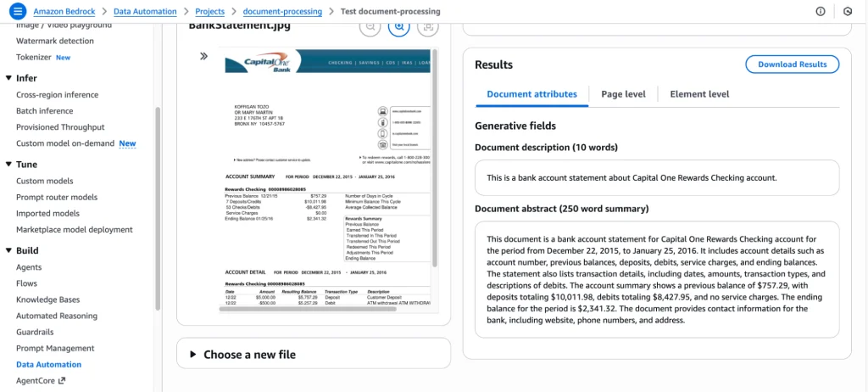The image size is (868, 392).
Task: Open the Projects breadcrumb link
Action: tap(210, 11)
